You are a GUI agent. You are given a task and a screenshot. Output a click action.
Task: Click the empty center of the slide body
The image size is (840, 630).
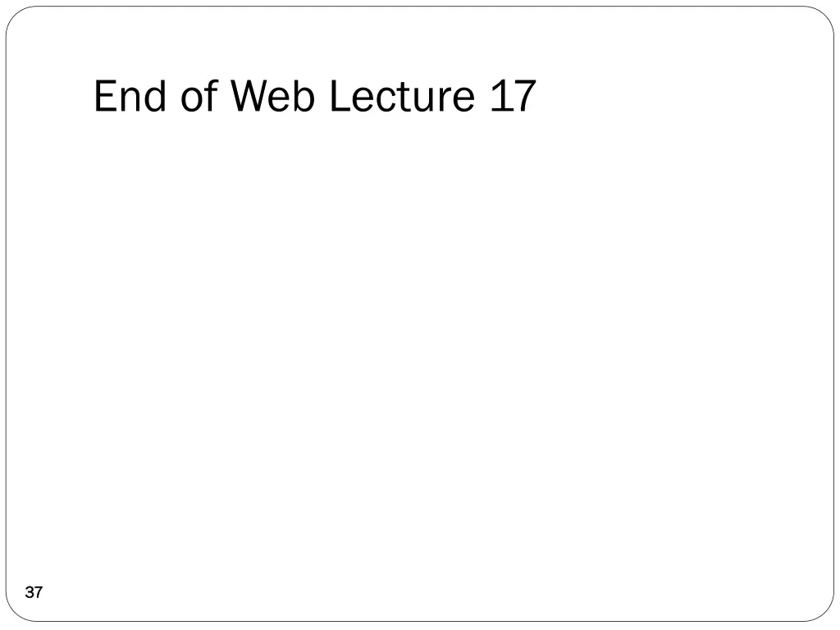420,345
